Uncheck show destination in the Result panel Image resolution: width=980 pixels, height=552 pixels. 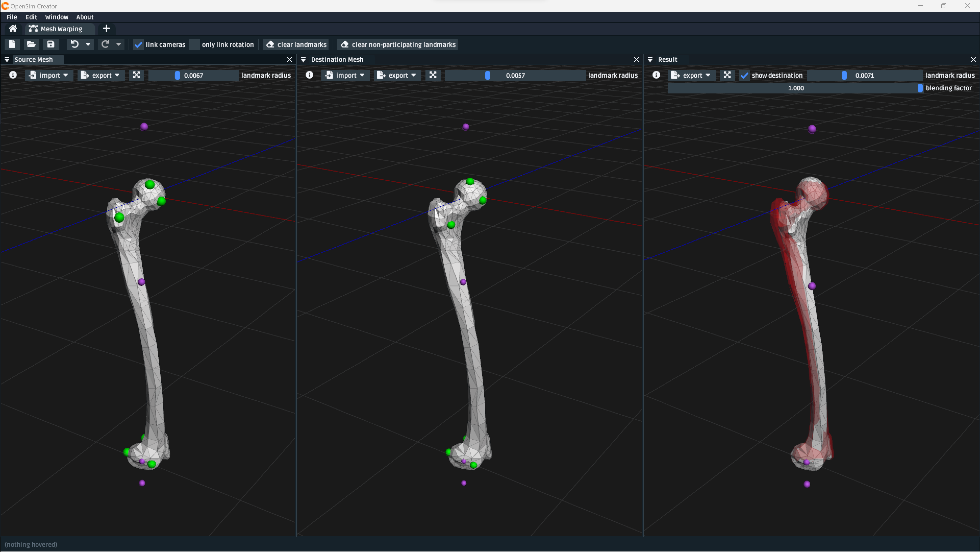(745, 75)
